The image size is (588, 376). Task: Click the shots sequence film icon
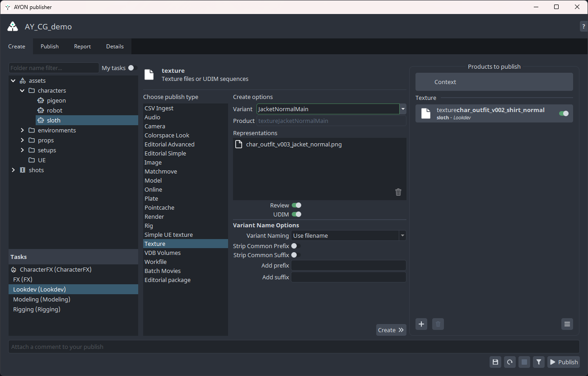[23, 170]
